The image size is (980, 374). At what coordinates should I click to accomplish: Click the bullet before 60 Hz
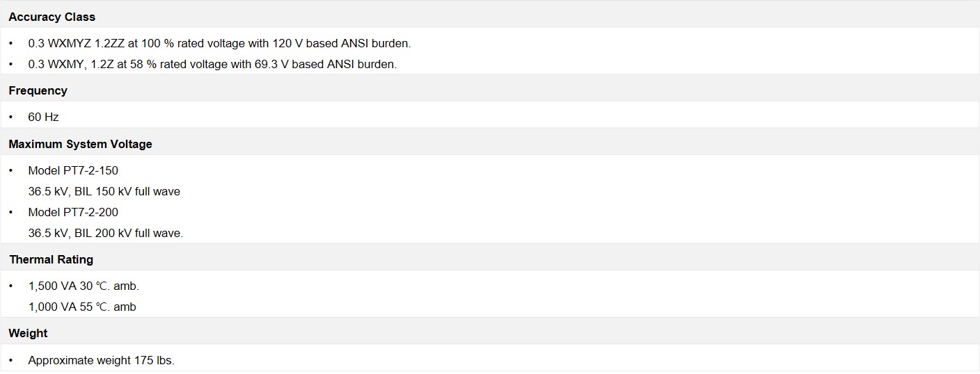(x=11, y=117)
